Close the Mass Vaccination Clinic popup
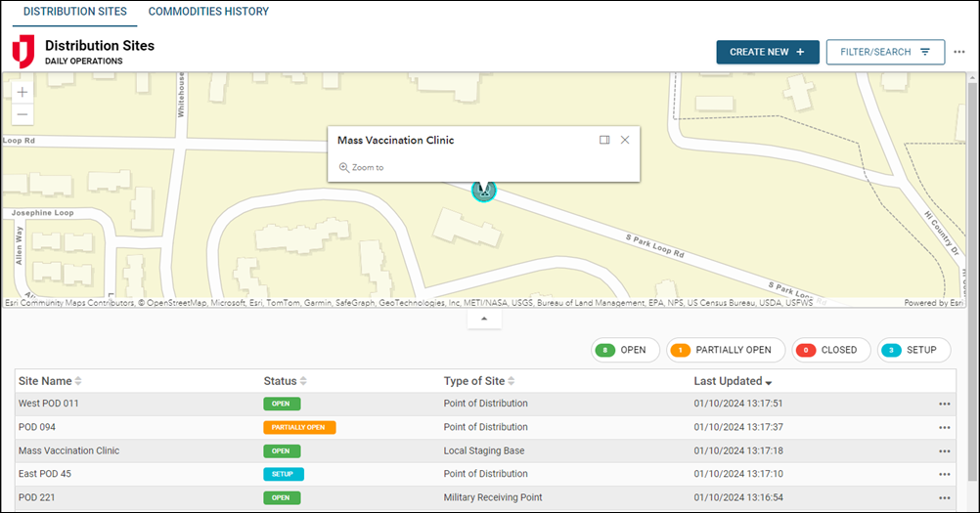The image size is (980, 513). point(625,140)
